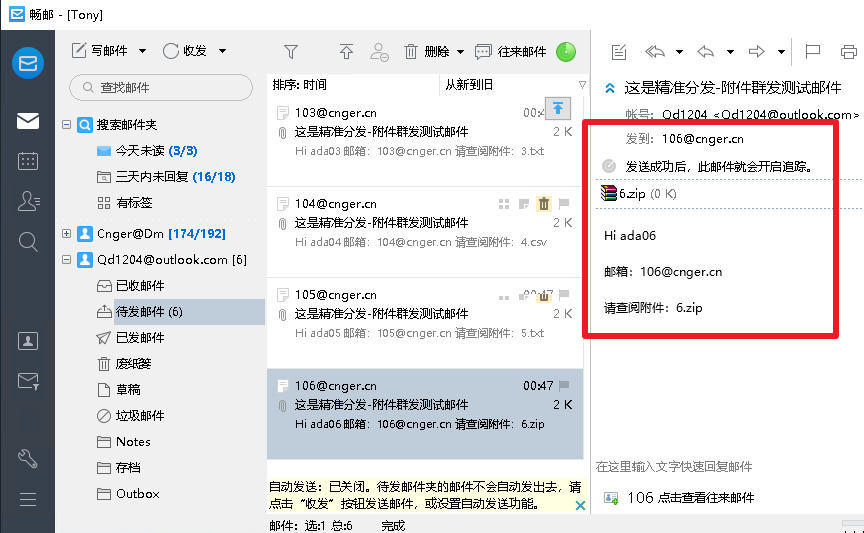Open the contacts list icon in the sidebar
Image resolution: width=864 pixels, height=533 pixels.
[x=28, y=201]
